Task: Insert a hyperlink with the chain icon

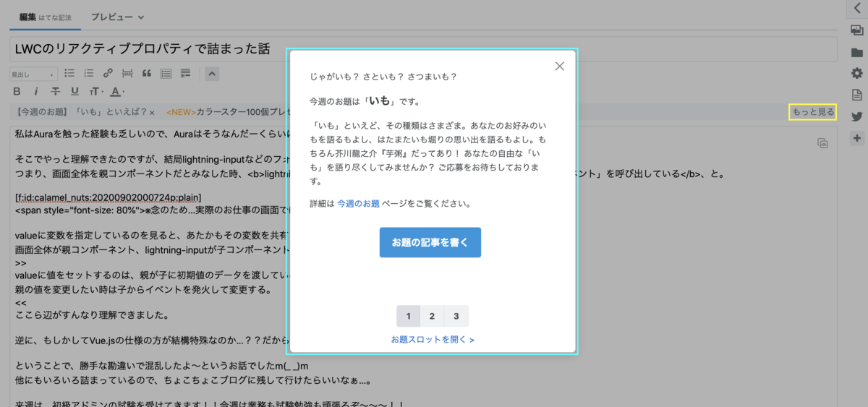Action: coord(108,73)
